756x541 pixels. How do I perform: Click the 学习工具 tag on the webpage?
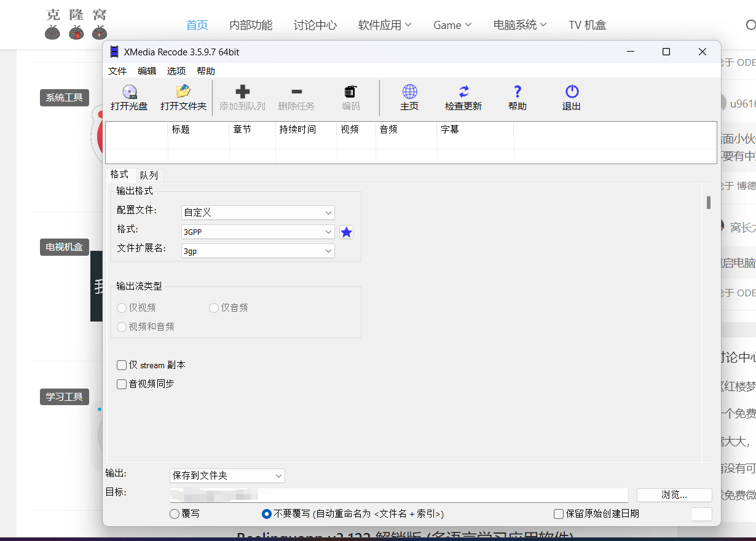[x=65, y=397]
